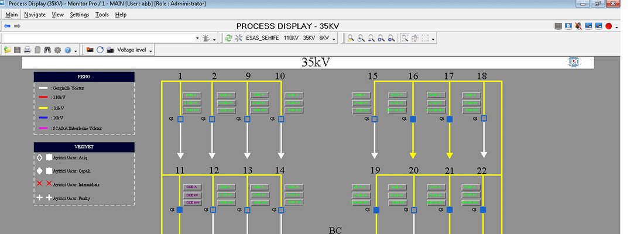
Task: Open the empty address combo box dropdown
Action: tap(197, 38)
